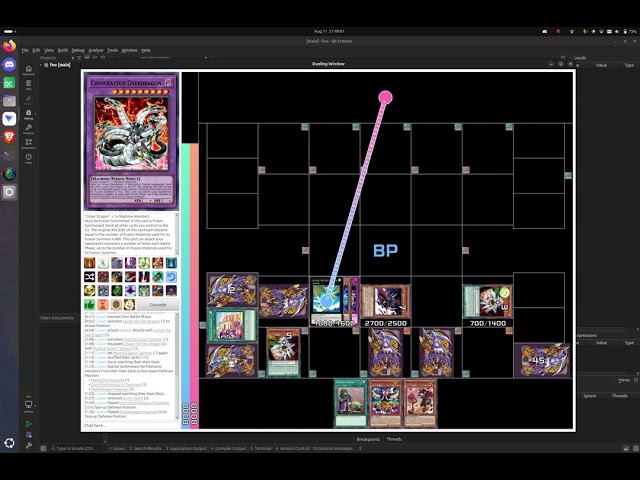
Task: Click the Build hammer icon in Qt Creator
Action: [29, 445]
